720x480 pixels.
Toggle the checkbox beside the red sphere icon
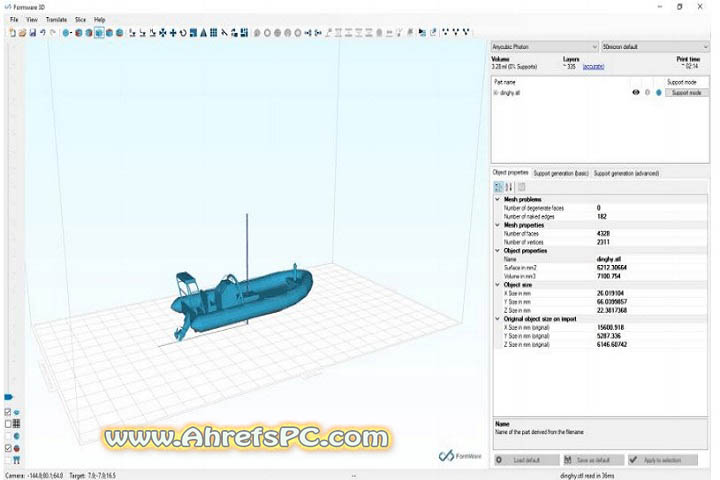(8, 448)
